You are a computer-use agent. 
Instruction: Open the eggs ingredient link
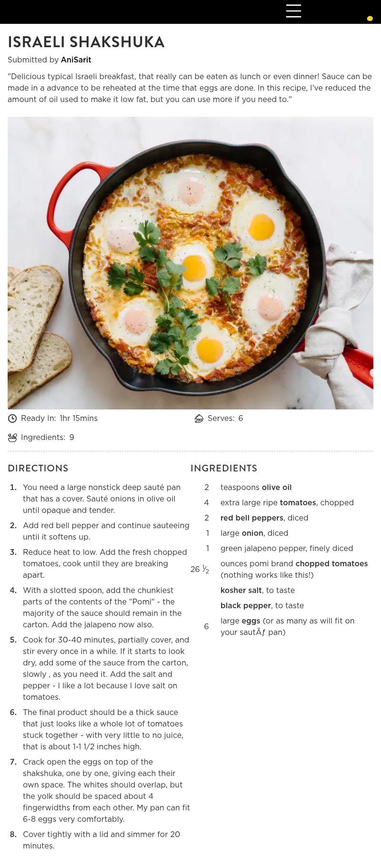[x=251, y=621]
